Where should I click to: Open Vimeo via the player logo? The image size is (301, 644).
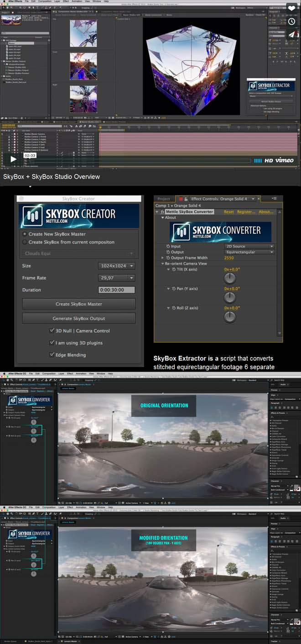coord(284,160)
